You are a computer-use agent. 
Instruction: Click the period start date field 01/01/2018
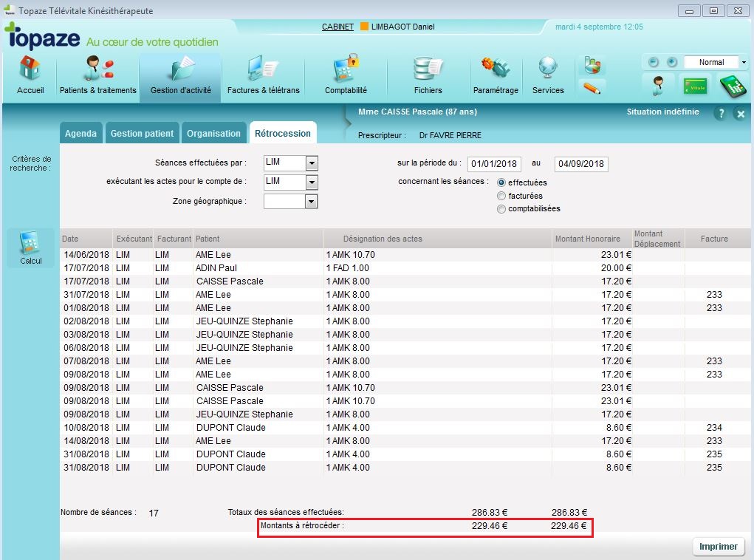pos(494,164)
